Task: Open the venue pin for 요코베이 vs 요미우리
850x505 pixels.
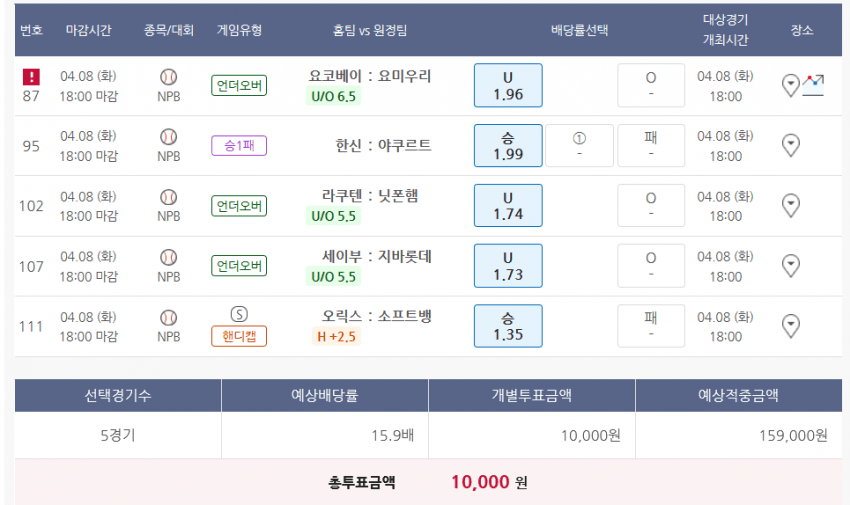Action: point(790,85)
